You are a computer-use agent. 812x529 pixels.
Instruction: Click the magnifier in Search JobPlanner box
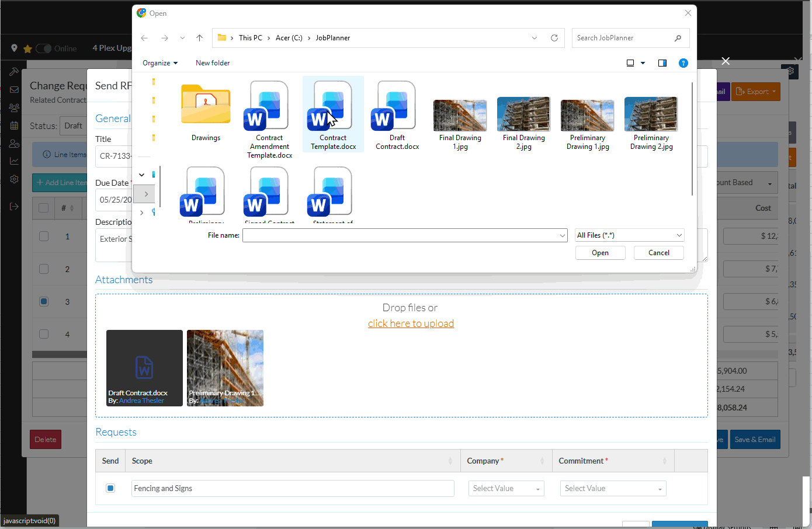click(x=678, y=38)
